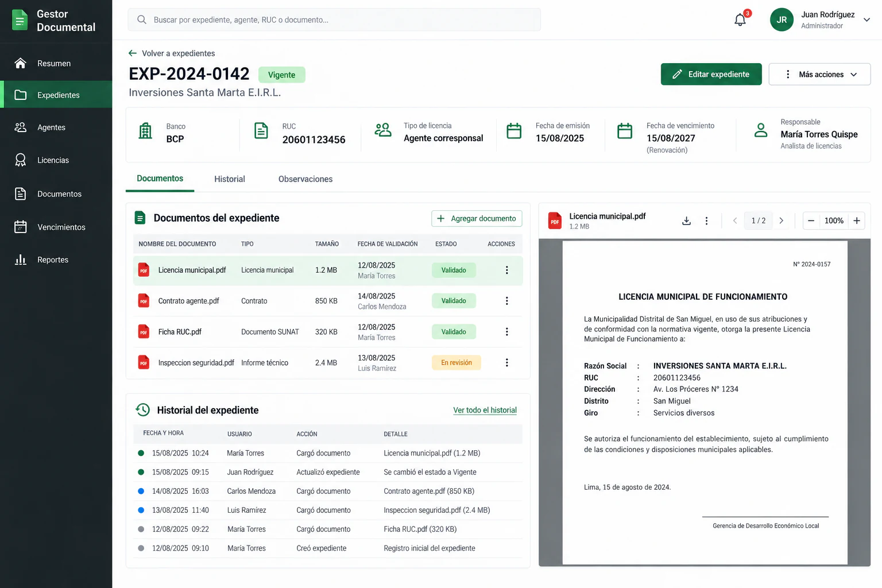
Task: Focus the search field for expedientes
Action: [334, 20]
